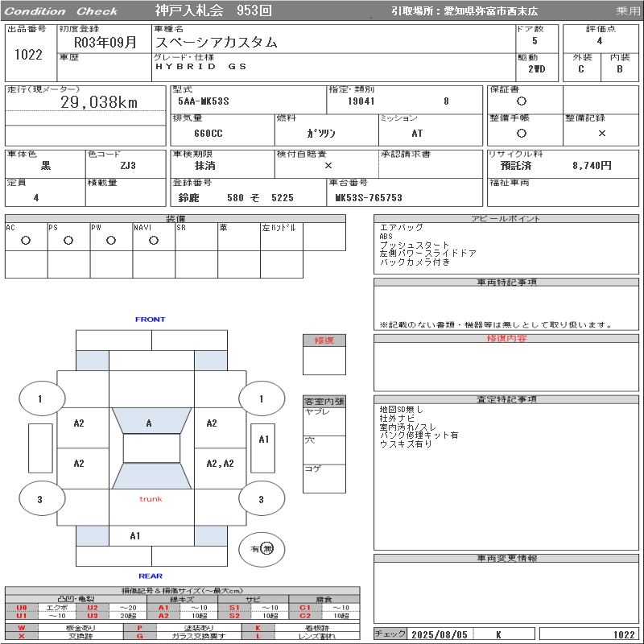Click the 板金あり legend entry beside W
Image resolution: width=644 pixels, height=644 pixels.
coord(80,628)
